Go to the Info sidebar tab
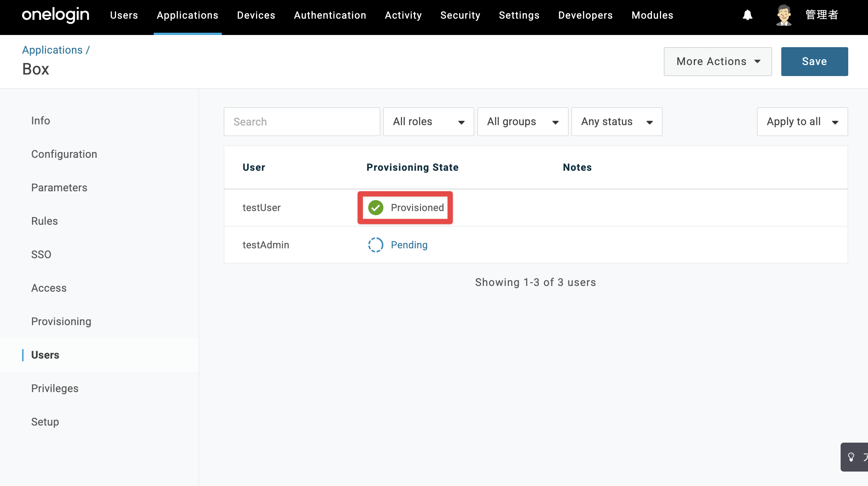Screen dimensions: 868x486 click(41, 121)
